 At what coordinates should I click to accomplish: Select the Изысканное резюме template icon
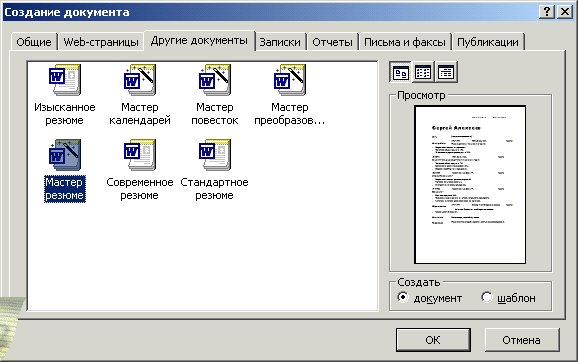(x=65, y=80)
